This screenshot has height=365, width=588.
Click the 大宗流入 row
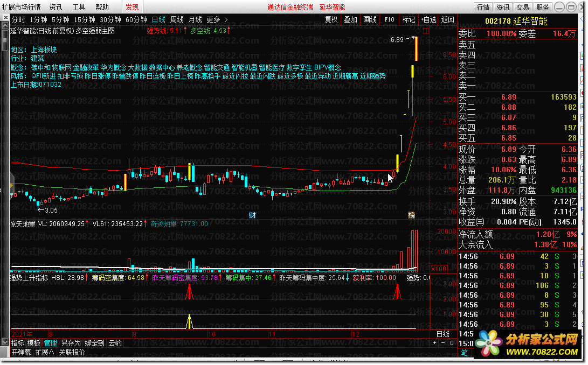517,245
